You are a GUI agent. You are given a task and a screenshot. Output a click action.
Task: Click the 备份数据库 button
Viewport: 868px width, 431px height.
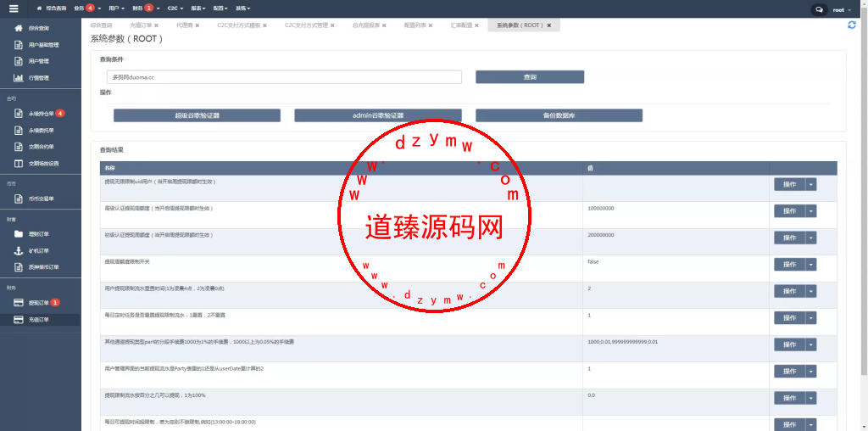[559, 115]
